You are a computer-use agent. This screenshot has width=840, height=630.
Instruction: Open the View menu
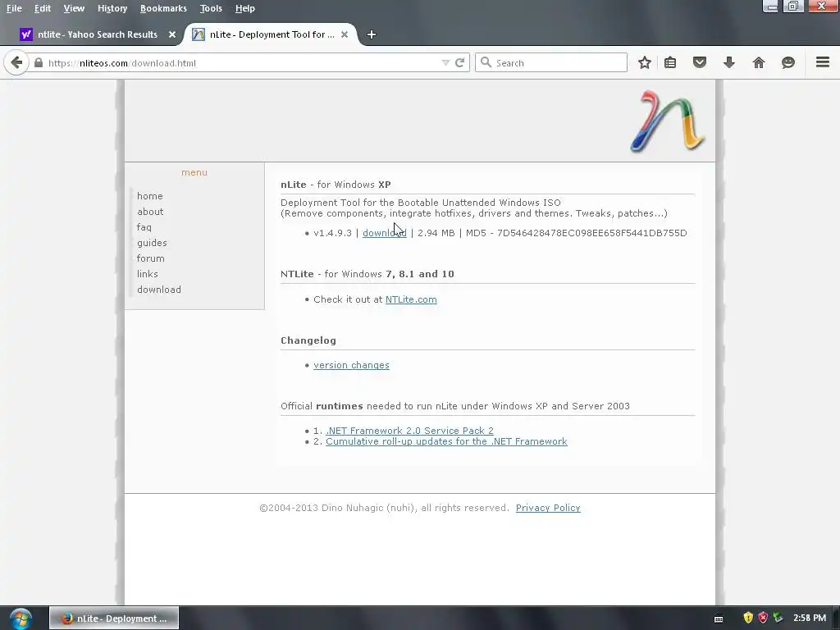coord(74,8)
